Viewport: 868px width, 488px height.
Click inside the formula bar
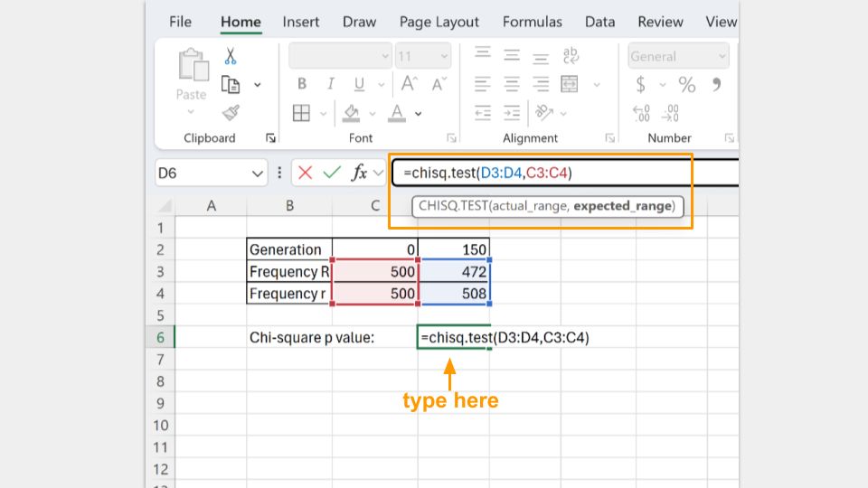coord(565,173)
